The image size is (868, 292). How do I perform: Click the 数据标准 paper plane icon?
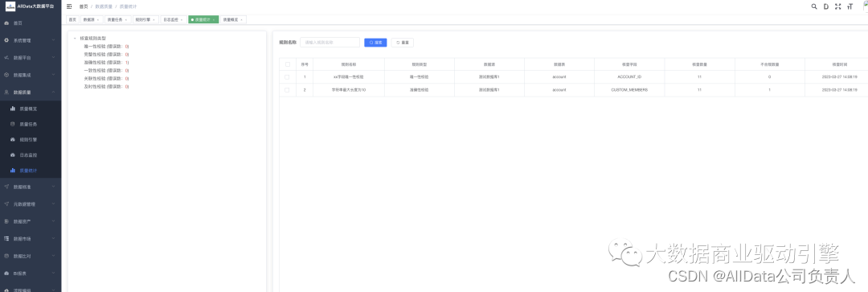[x=6, y=187]
